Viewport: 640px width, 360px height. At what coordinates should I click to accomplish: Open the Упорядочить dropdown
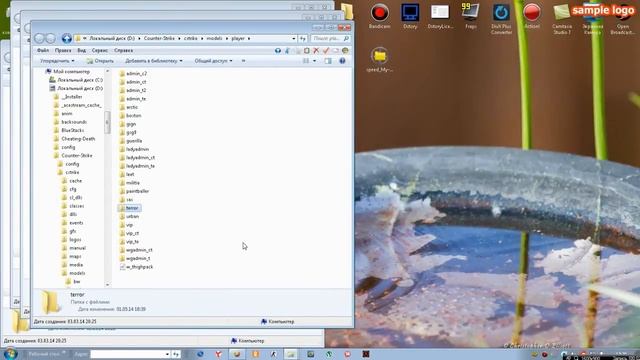pyautogui.click(x=57, y=61)
